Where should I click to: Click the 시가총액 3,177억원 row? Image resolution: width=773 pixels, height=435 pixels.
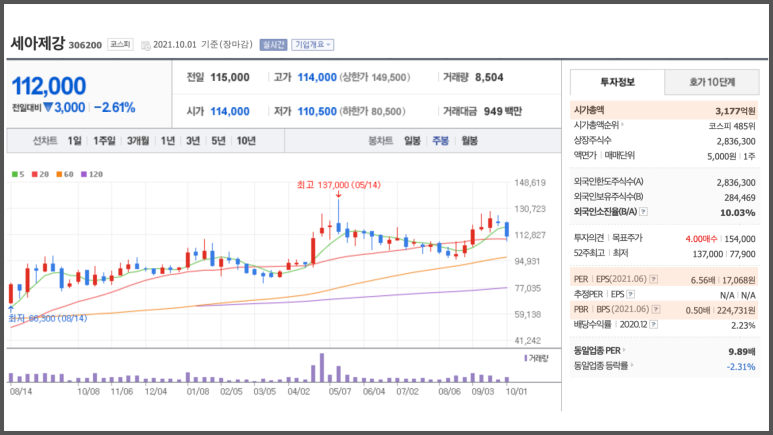664,110
